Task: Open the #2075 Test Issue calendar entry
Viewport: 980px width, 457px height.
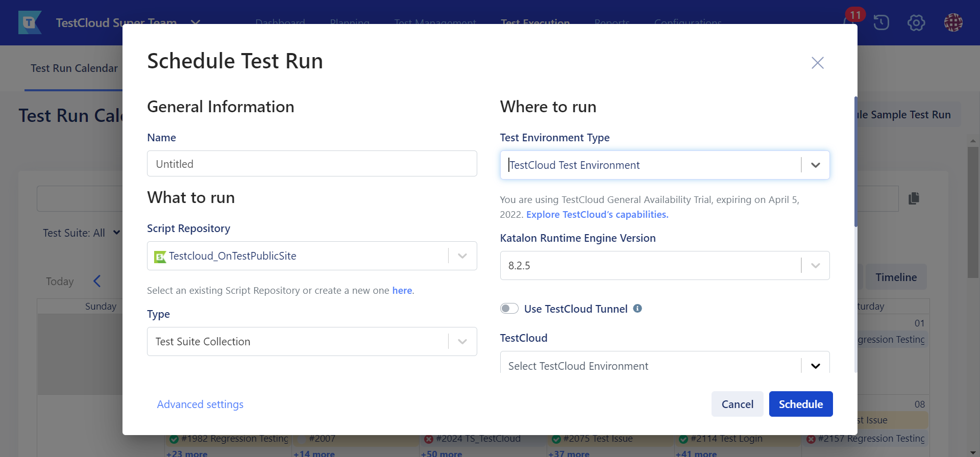Action: pyautogui.click(x=610, y=438)
